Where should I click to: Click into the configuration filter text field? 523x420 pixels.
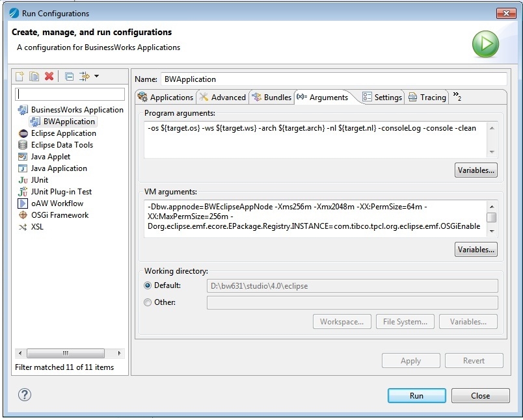click(70, 94)
